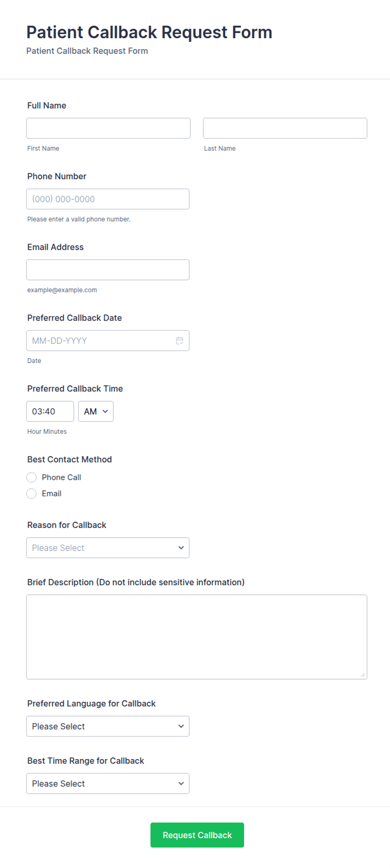390x868 pixels.
Task: Click the Phone Number input field
Action: [x=108, y=199]
